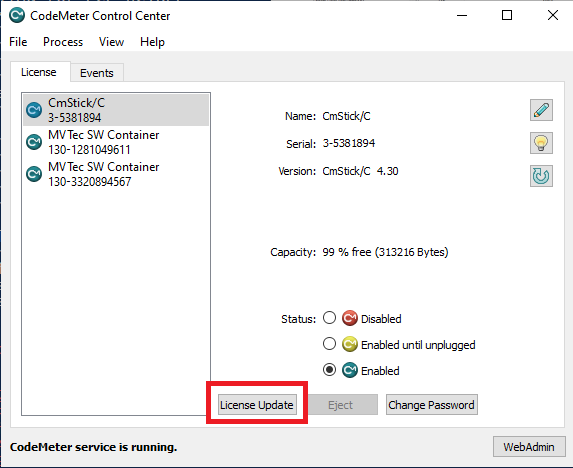
Task: Open the Help menu
Action: click(x=152, y=42)
